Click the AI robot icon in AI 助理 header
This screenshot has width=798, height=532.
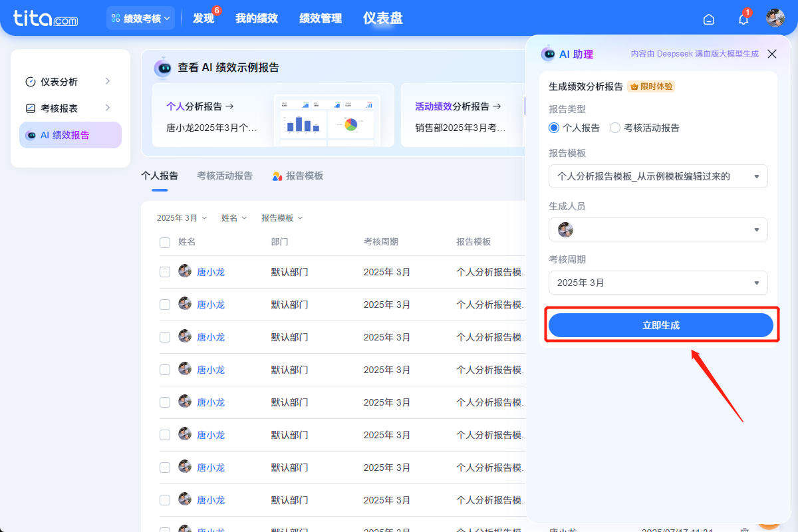(x=548, y=53)
